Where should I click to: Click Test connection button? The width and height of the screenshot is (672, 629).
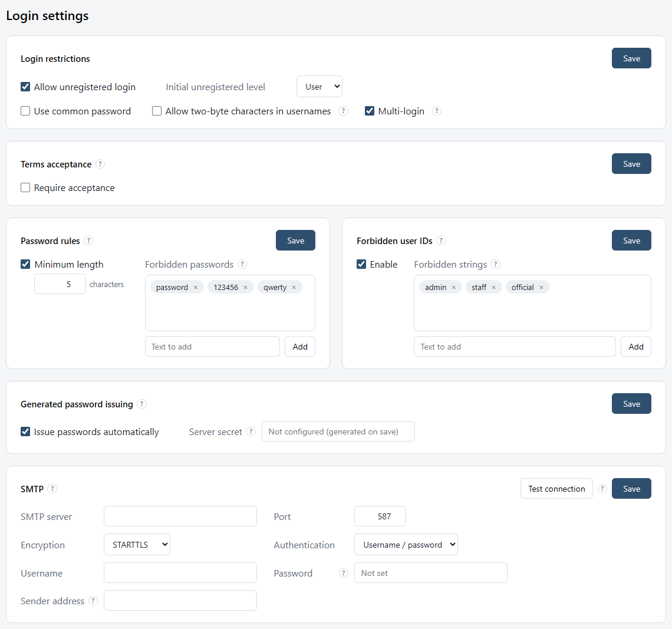[556, 489]
